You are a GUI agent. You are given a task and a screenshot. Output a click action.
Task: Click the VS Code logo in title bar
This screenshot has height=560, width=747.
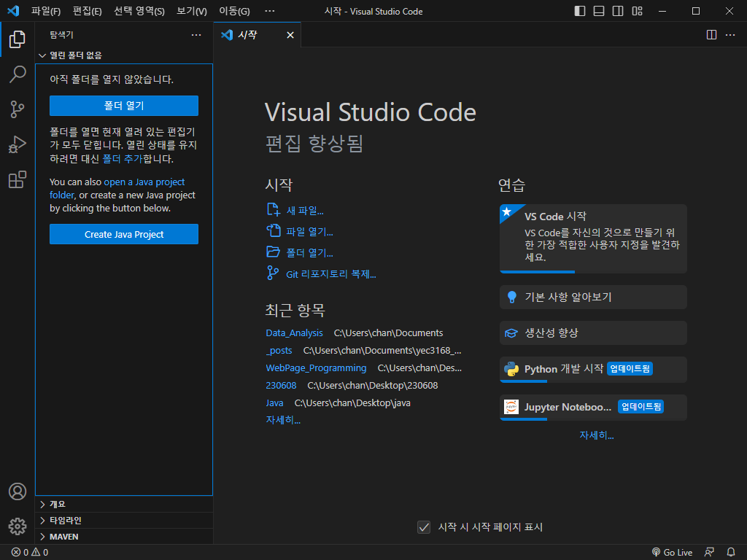click(13, 10)
